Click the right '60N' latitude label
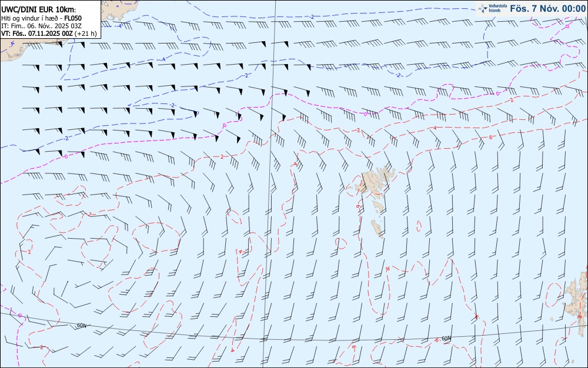This screenshot has height=368, width=588. tap(446, 339)
